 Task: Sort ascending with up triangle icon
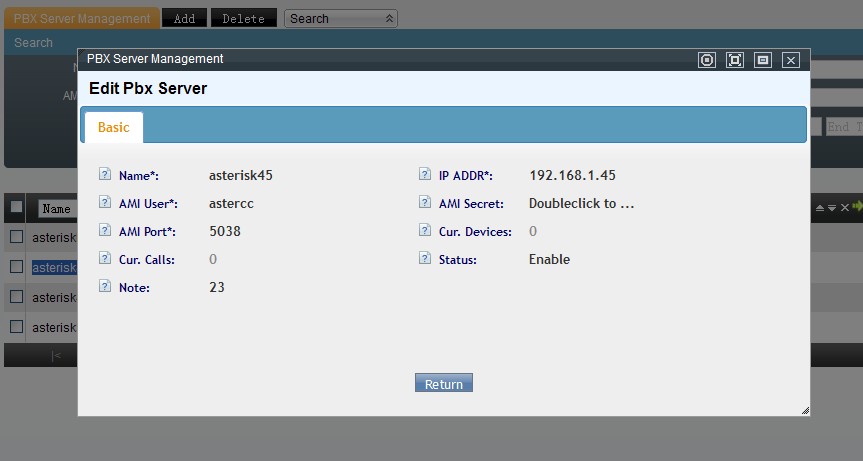[820, 207]
